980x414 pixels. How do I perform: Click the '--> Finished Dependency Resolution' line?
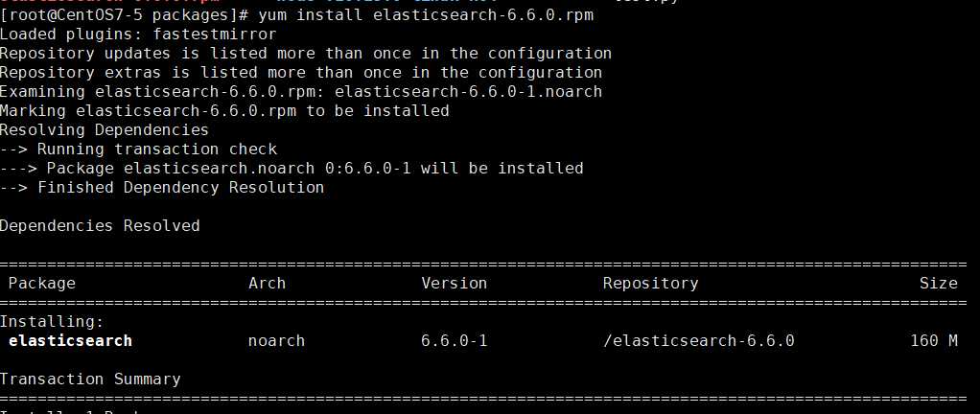pos(162,187)
